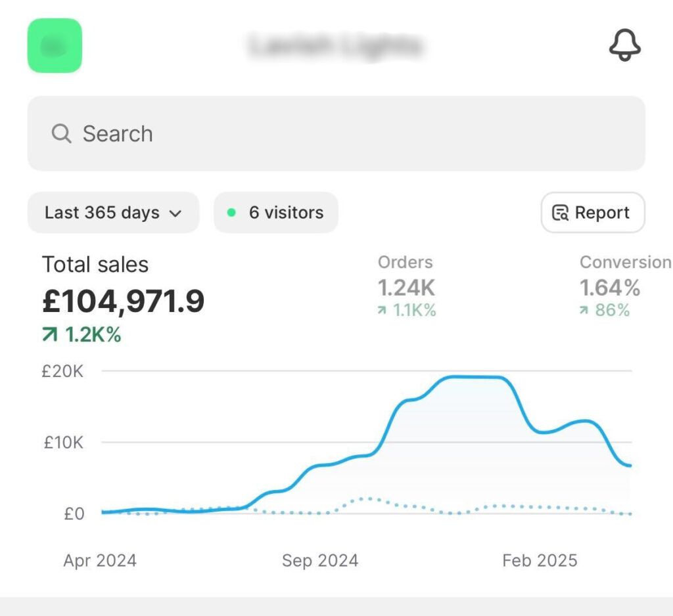Click the £104,971.9 total sales figure
Image resolution: width=673 pixels, height=616 pixels.
pyautogui.click(x=124, y=301)
